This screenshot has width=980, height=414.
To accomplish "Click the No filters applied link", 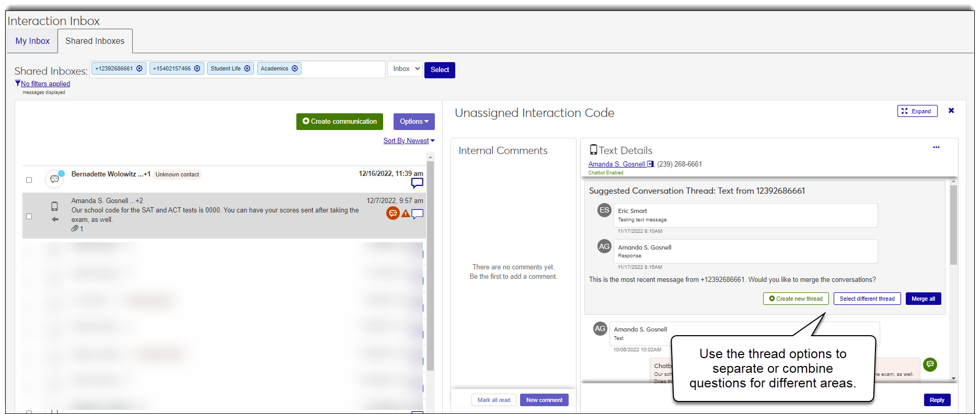I will [45, 84].
